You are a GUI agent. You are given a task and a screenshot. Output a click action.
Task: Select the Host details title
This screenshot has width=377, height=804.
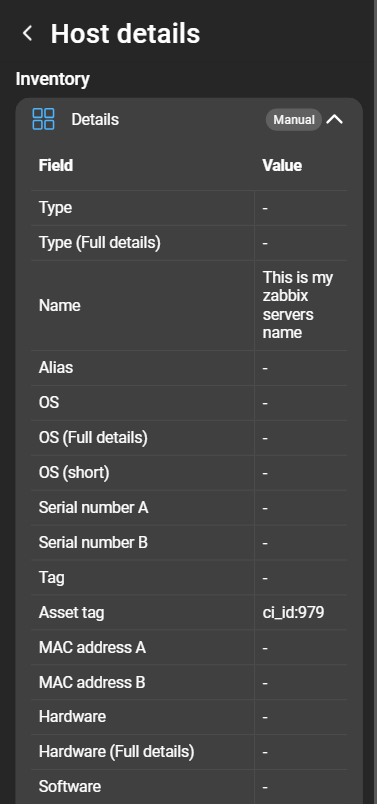pos(126,34)
